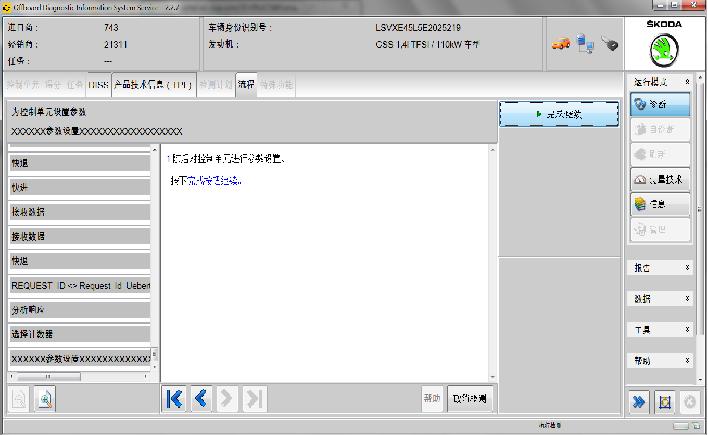The image size is (708, 435).
Task: Go back one step with left arrow
Action: [200, 399]
